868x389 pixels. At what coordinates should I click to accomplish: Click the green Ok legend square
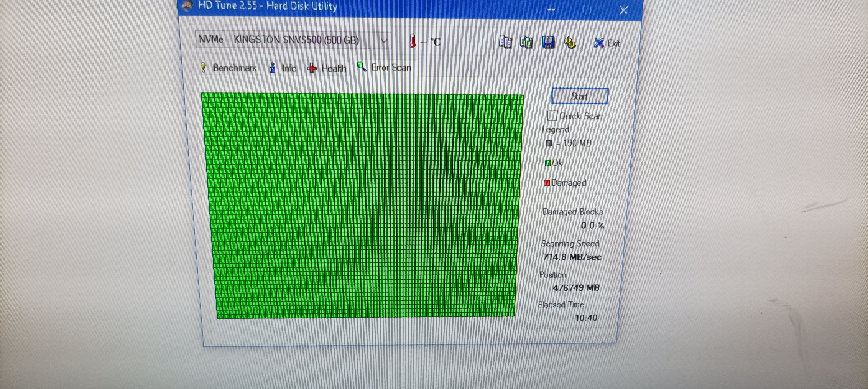[547, 163]
